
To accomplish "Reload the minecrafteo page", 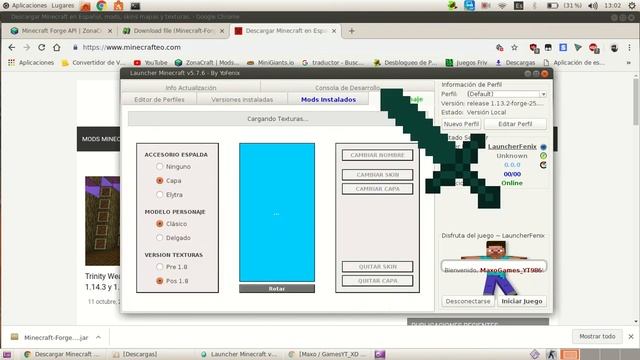I will 42,47.
